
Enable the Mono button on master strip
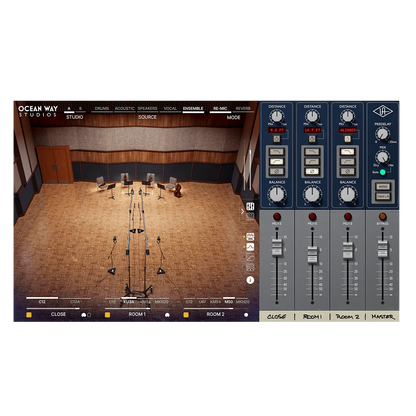[383, 187]
